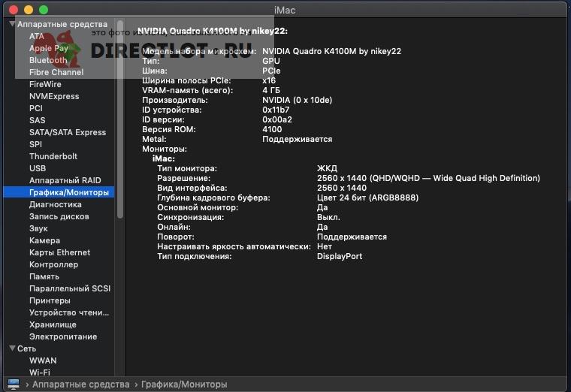Select FireWire in the sidebar
Image resolution: width=571 pixels, height=392 pixels.
(x=45, y=84)
